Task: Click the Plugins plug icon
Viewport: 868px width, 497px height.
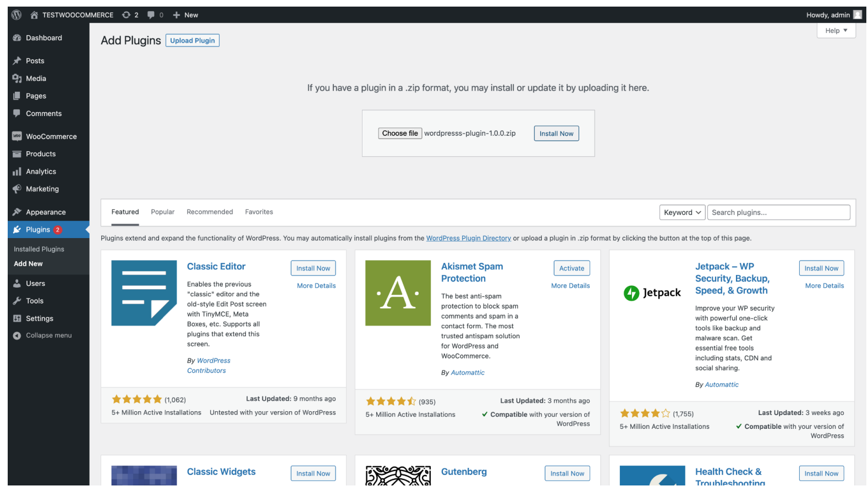Action: pos(17,230)
